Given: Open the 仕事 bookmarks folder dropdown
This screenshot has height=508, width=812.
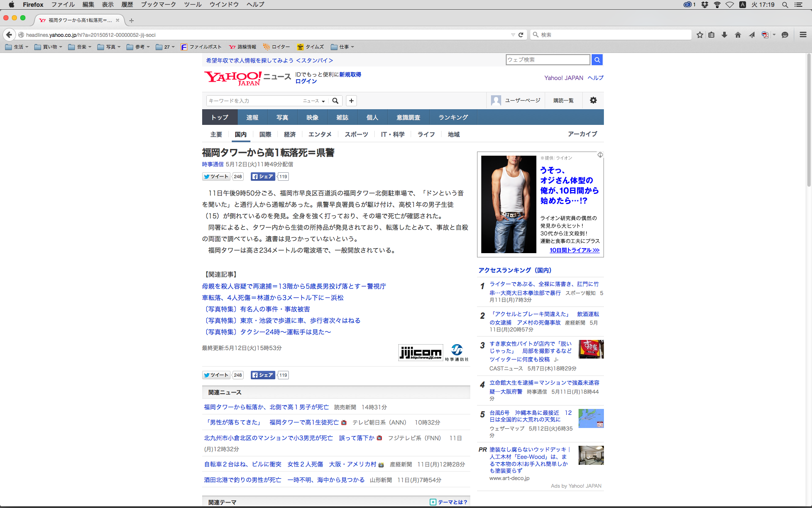Looking at the screenshot, I should coord(343,47).
